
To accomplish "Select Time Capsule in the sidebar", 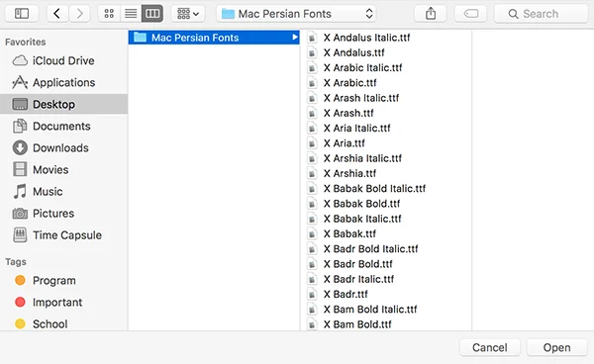I will point(63,235).
